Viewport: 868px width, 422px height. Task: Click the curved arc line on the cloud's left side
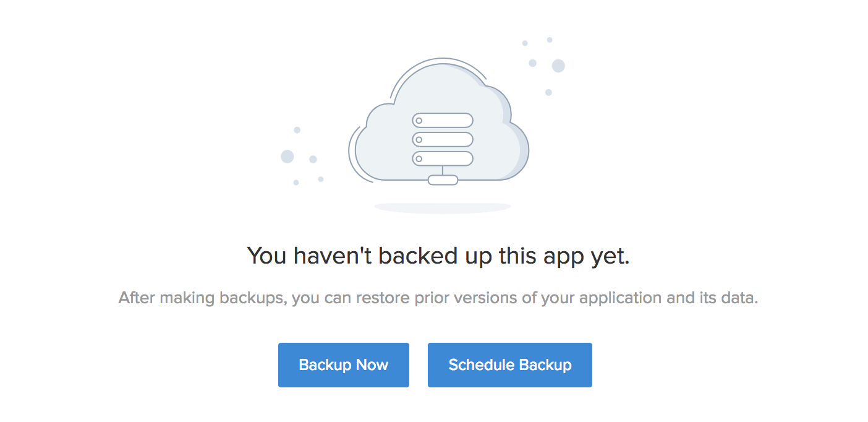(352, 155)
